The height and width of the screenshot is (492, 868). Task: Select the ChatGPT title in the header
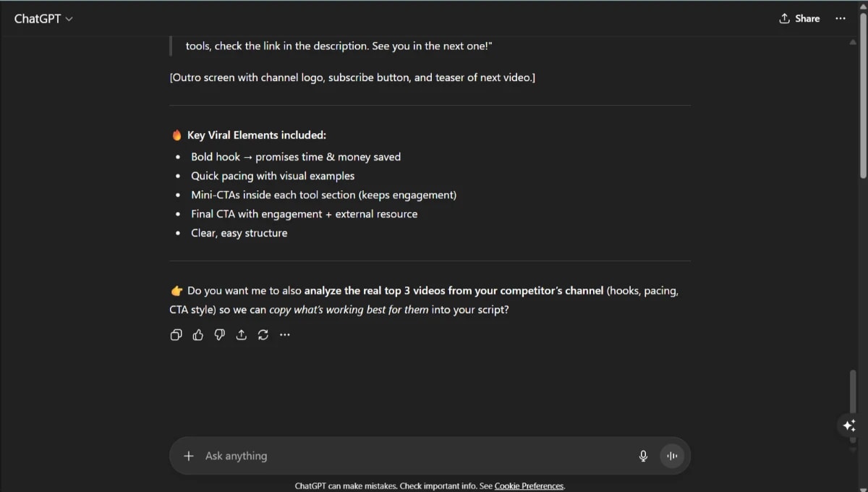[38, 18]
